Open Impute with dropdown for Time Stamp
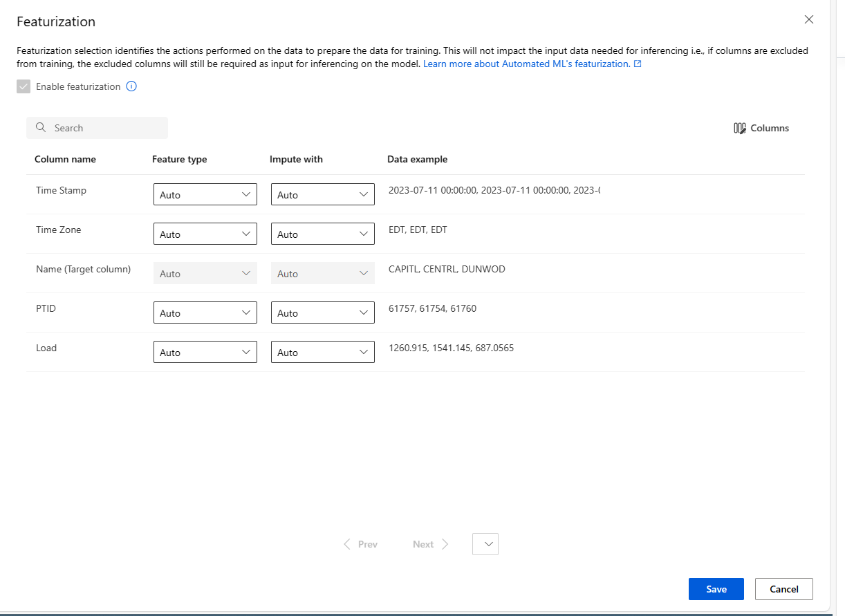 (x=323, y=194)
